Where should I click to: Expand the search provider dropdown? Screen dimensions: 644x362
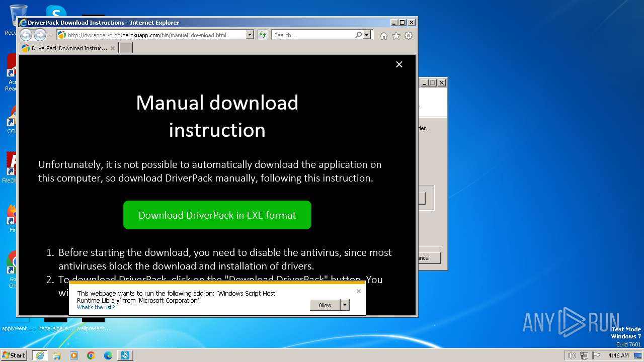tap(367, 35)
